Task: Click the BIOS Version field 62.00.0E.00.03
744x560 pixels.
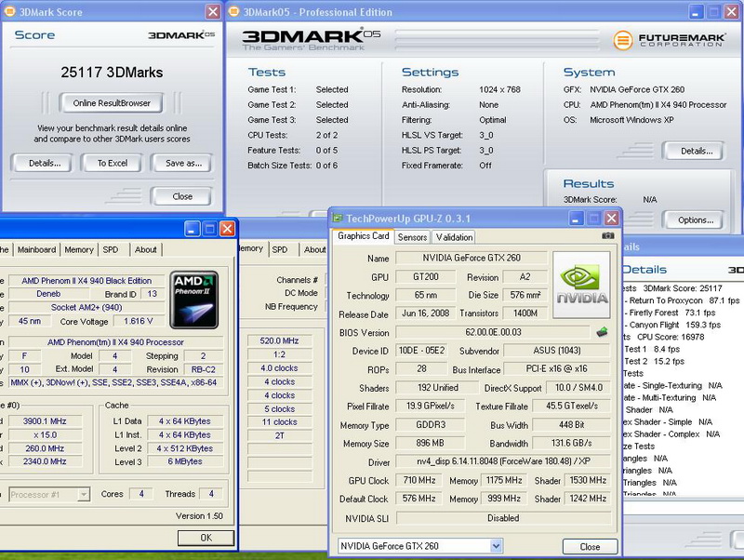Action: [493, 332]
